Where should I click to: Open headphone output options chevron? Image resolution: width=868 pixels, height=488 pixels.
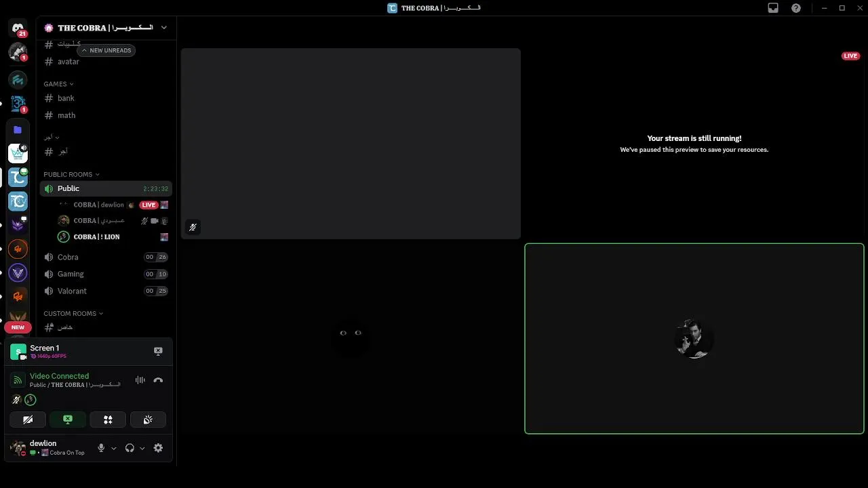coord(142,448)
